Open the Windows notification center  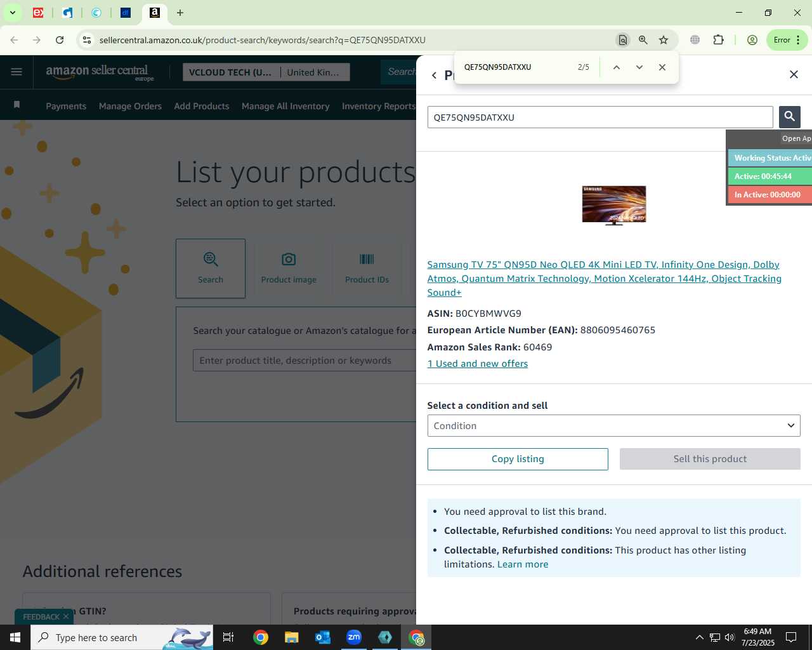pos(791,637)
